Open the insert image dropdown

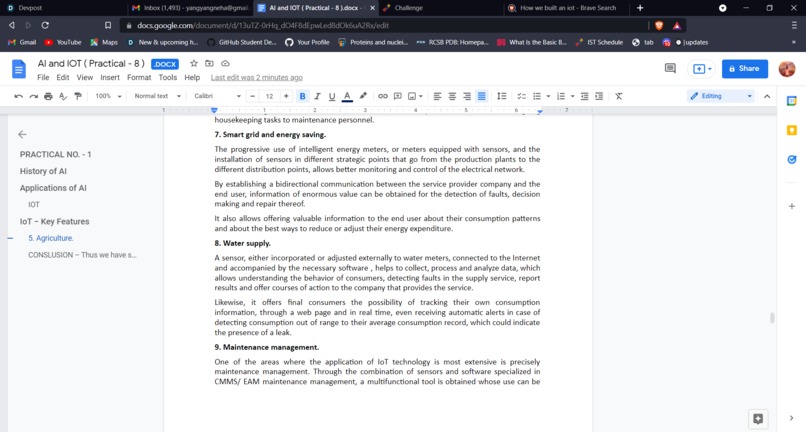click(415, 96)
